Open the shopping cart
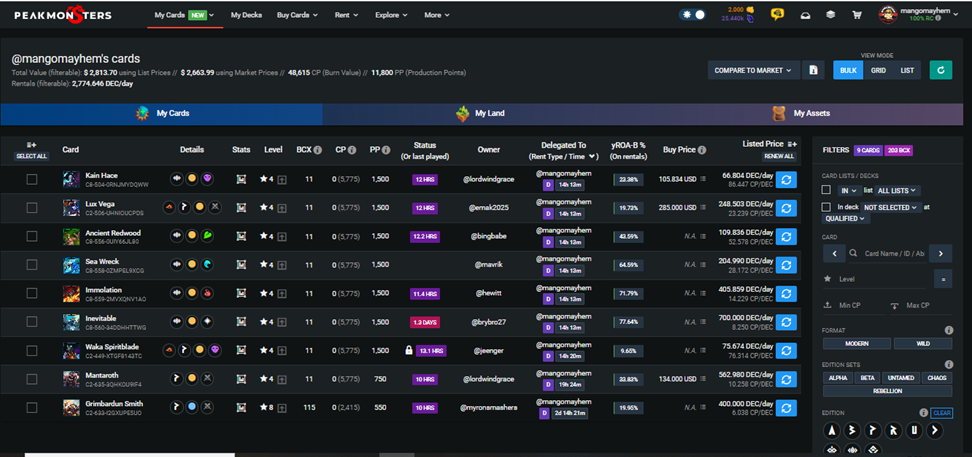The image size is (972, 457). tap(857, 16)
